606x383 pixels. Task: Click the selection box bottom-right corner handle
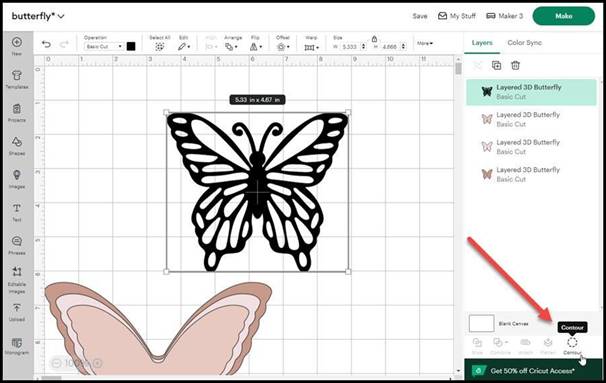(x=348, y=272)
